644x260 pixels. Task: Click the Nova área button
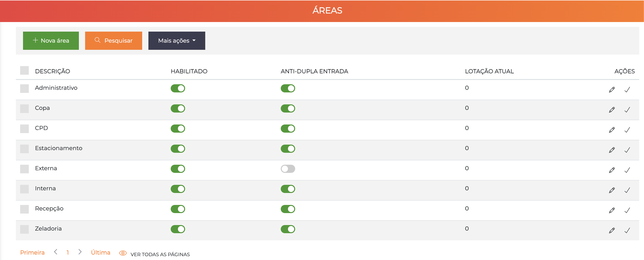(x=51, y=41)
